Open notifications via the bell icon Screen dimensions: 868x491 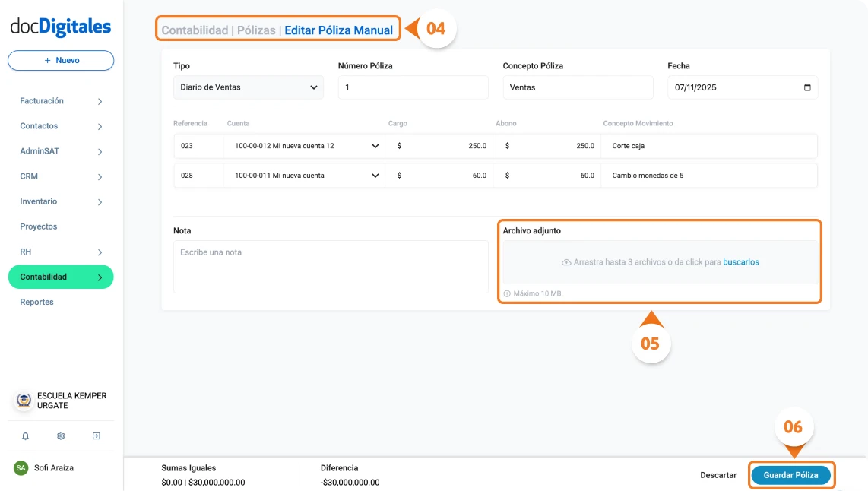(x=25, y=436)
